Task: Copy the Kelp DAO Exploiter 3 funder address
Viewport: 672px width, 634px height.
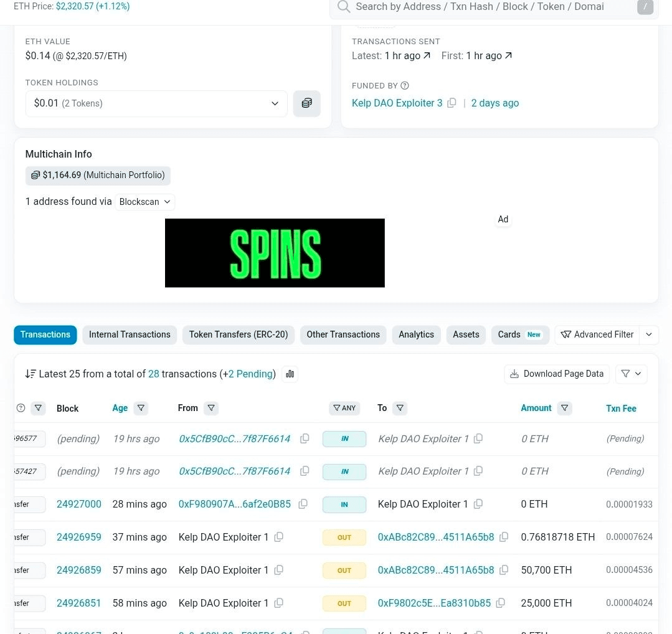Action: tap(452, 103)
